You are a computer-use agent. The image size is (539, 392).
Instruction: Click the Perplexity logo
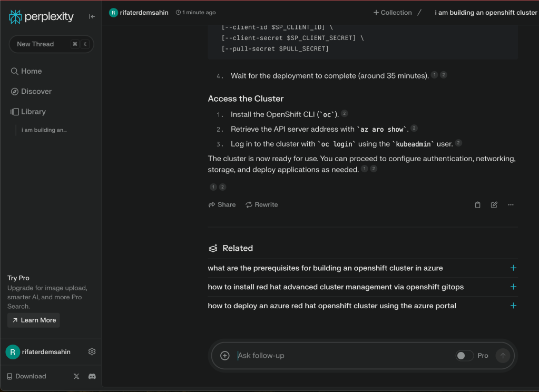[41, 16]
